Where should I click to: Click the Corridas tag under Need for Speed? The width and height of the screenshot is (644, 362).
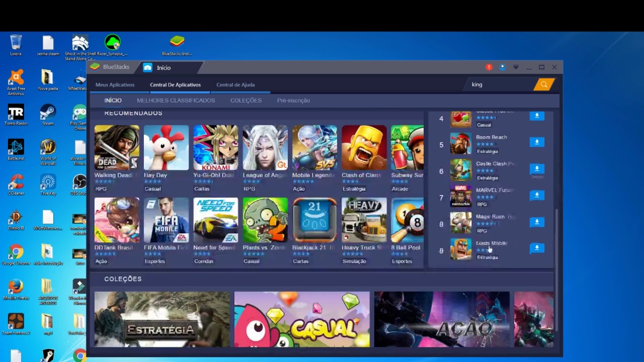tap(204, 261)
